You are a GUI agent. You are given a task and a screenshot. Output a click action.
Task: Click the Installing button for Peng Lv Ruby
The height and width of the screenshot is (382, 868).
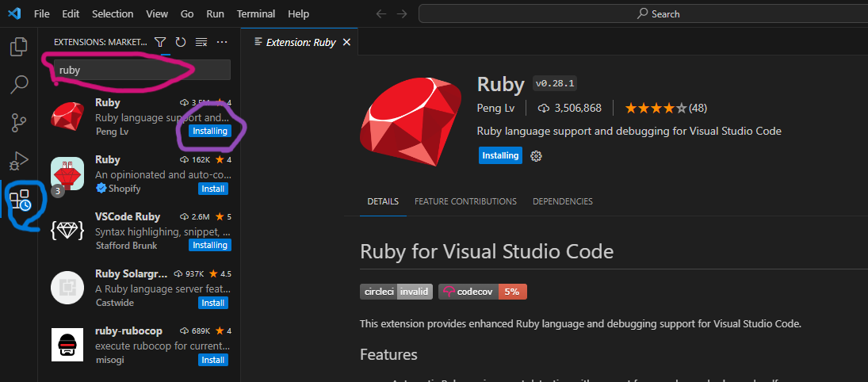point(210,132)
